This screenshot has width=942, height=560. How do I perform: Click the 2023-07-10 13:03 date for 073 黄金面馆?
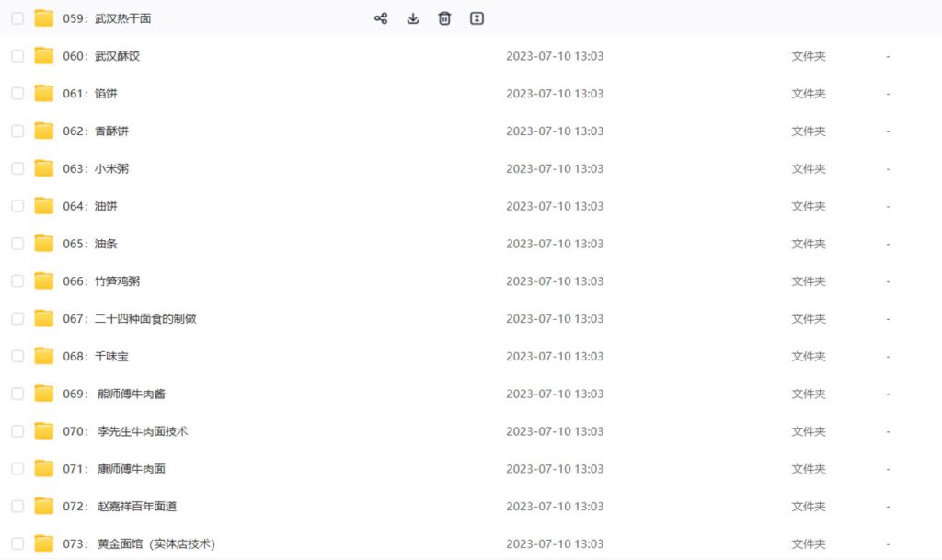[x=555, y=543]
